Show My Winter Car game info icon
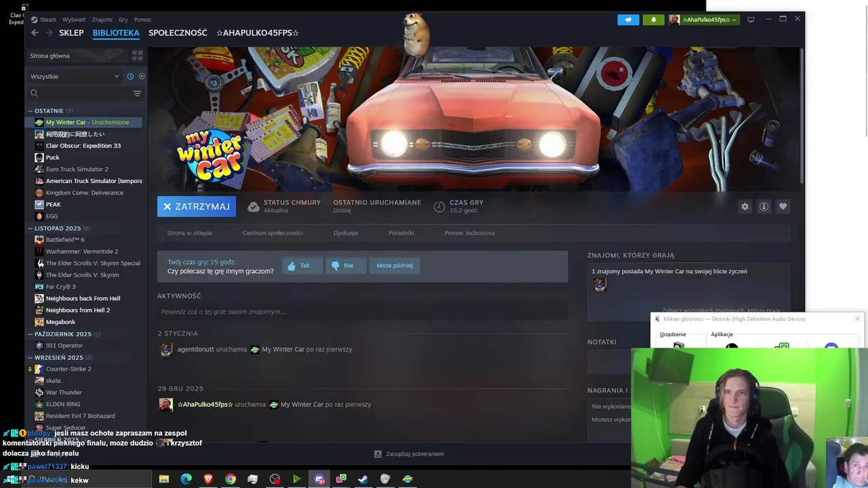This screenshot has width=868, height=488. (x=764, y=207)
